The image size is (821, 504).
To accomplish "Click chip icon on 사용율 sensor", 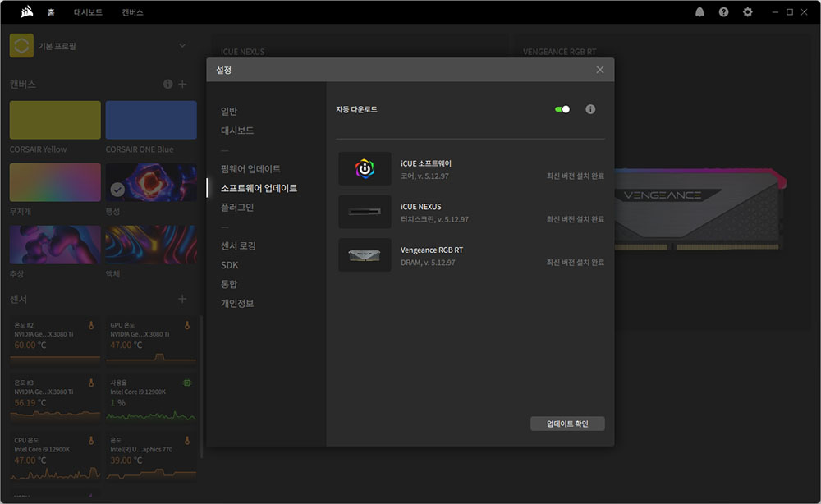I will (x=187, y=383).
